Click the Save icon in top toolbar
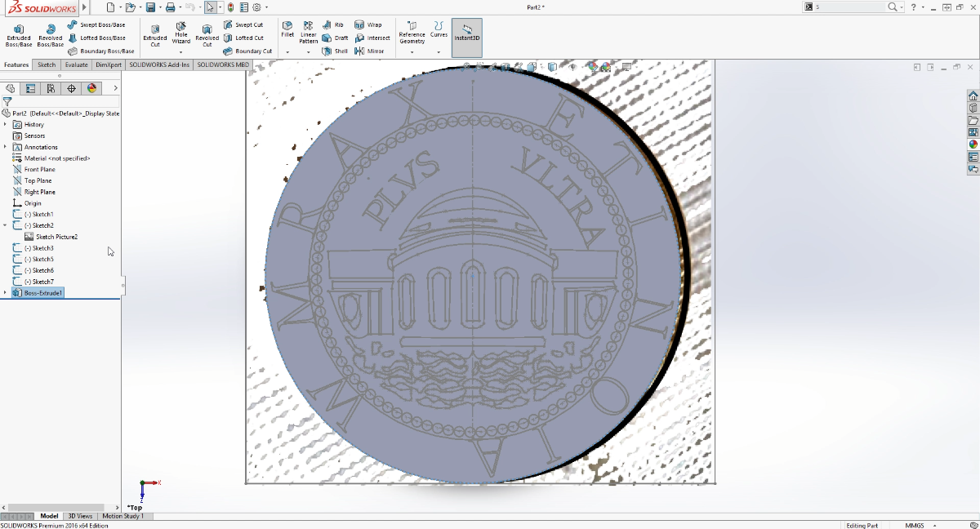 (x=150, y=7)
